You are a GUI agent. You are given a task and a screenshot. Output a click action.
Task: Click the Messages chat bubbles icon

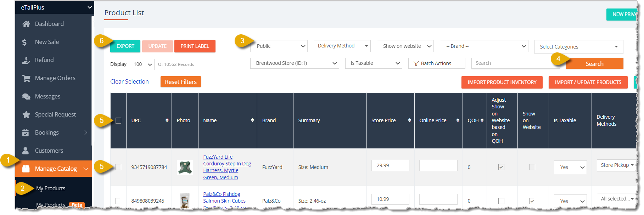pyautogui.click(x=26, y=96)
